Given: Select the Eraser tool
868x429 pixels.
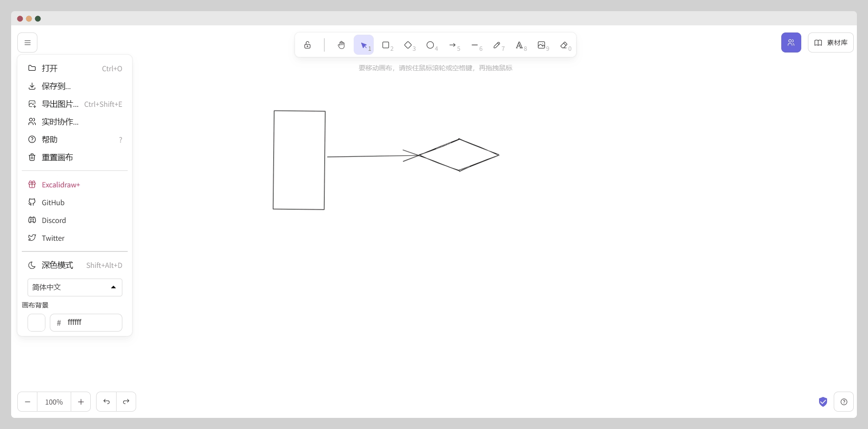Looking at the screenshot, I should [x=564, y=45].
